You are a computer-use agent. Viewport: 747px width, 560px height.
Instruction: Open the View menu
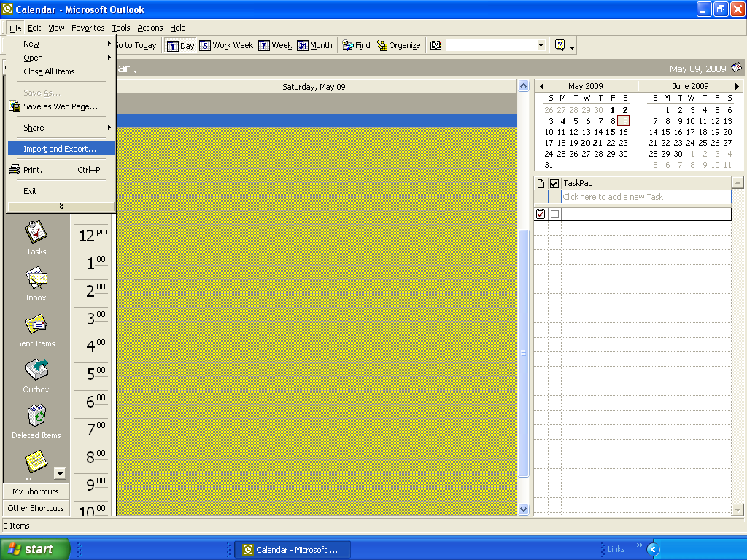pos(56,28)
